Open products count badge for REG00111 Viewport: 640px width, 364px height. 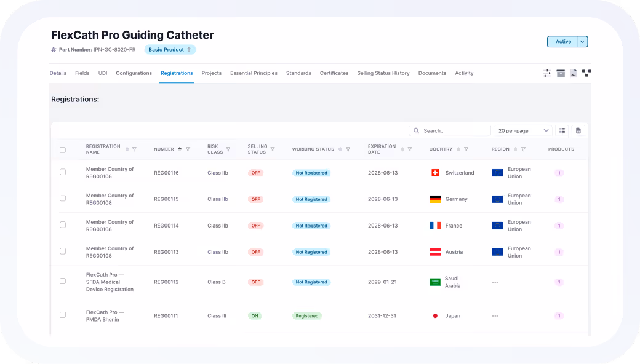click(559, 316)
